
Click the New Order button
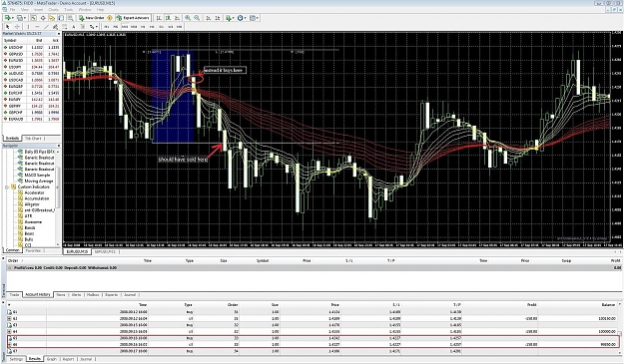click(91, 18)
